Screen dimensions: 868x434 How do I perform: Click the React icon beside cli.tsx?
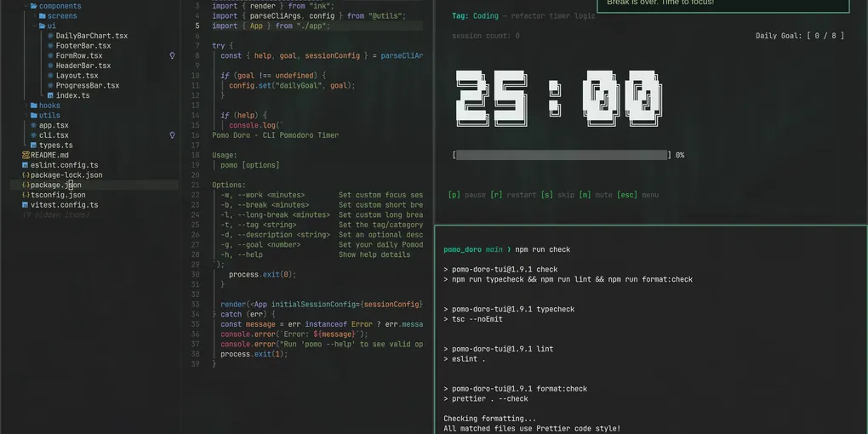point(34,135)
